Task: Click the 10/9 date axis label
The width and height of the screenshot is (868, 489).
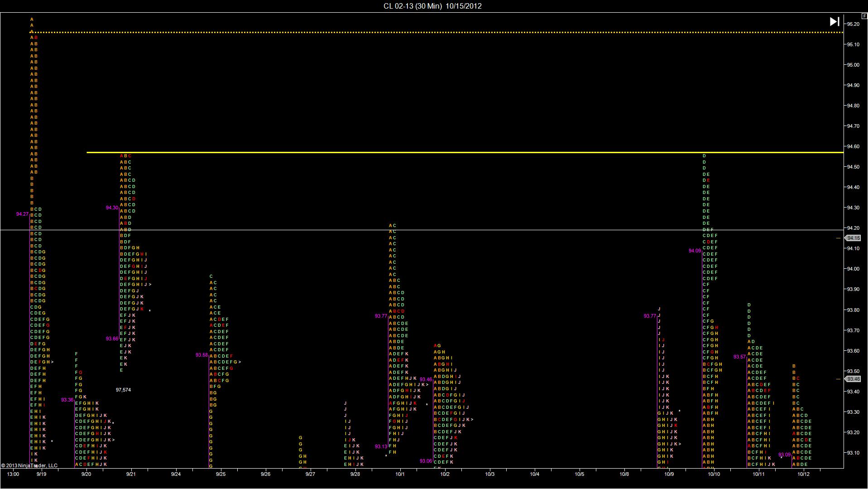Action: coord(669,474)
